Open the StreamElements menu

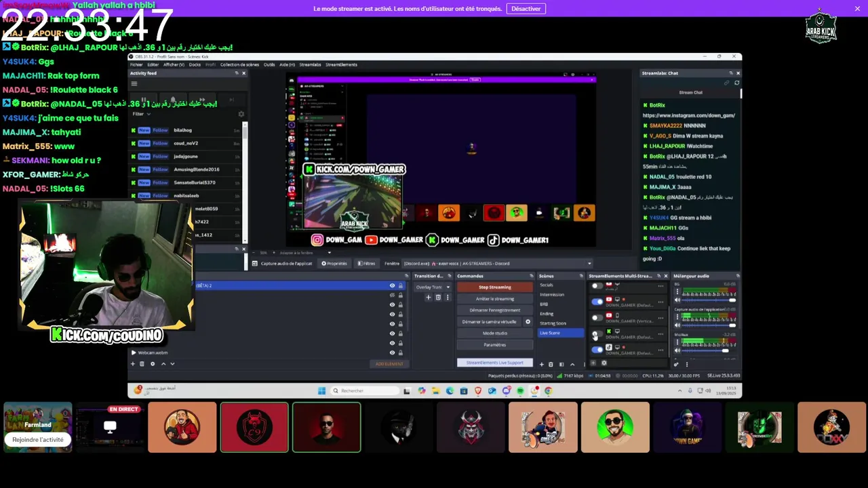click(x=341, y=64)
